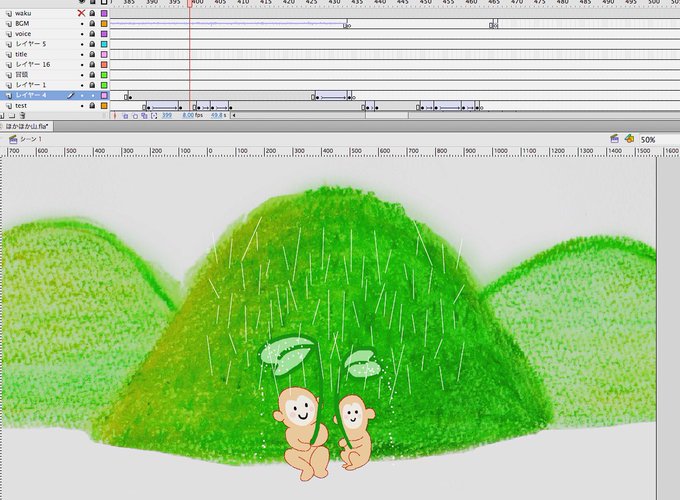Screen dimensions: 680x500
Task: Click the page icon of the voice layer
Action: [9, 34]
